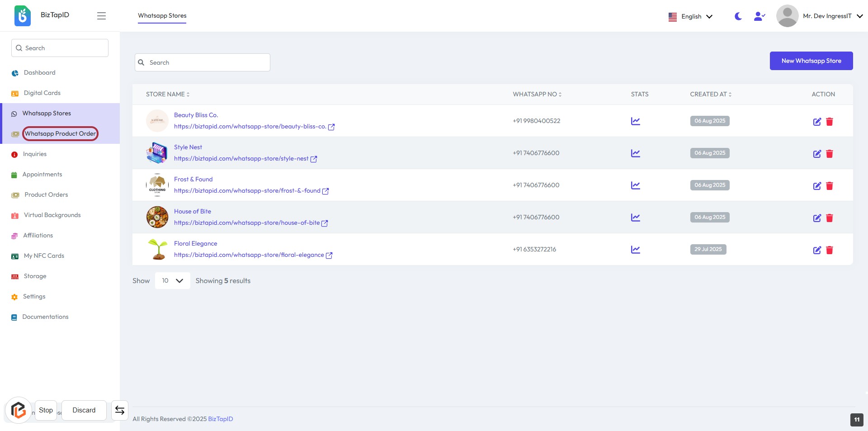The image size is (868, 431).
Task: Click the hamburger menu icon
Action: [x=101, y=16]
